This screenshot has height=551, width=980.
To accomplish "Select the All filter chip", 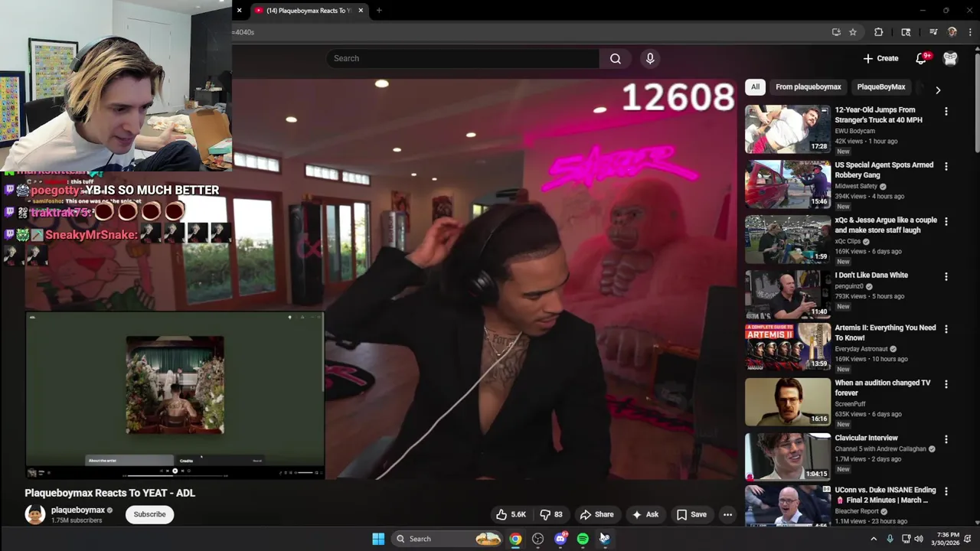I will 755,87.
